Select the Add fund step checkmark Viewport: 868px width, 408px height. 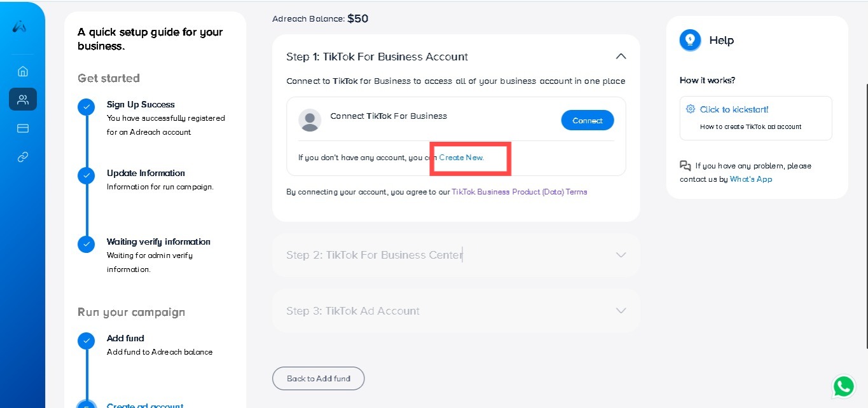tap(86, 341)
